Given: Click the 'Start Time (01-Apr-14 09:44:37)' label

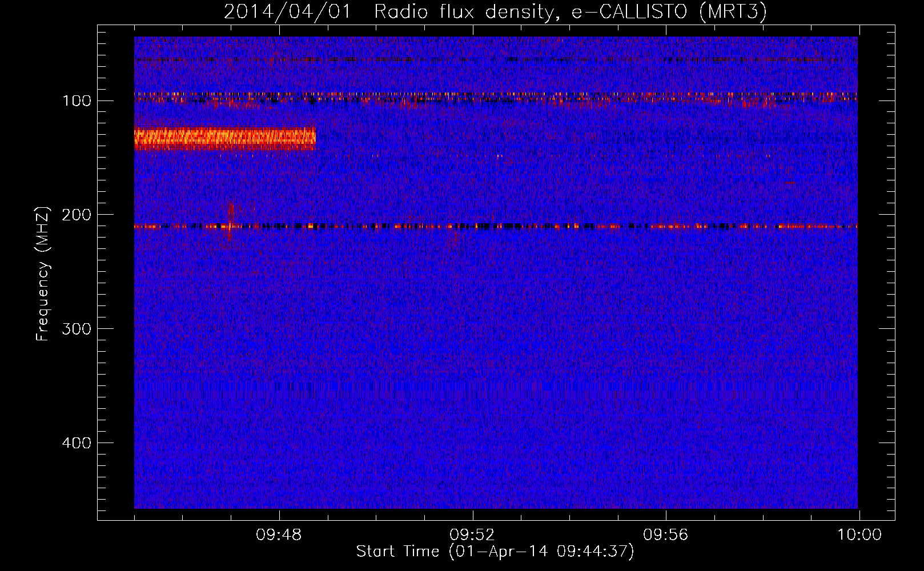Looking at the screenshot, I should point(495,552).
